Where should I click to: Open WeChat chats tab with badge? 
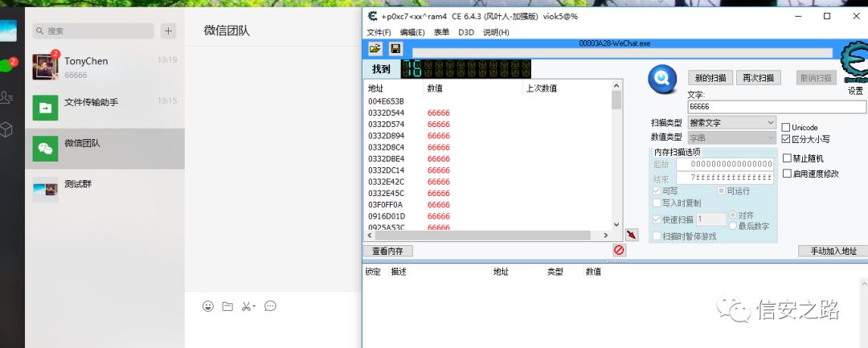tap(6, 65)
